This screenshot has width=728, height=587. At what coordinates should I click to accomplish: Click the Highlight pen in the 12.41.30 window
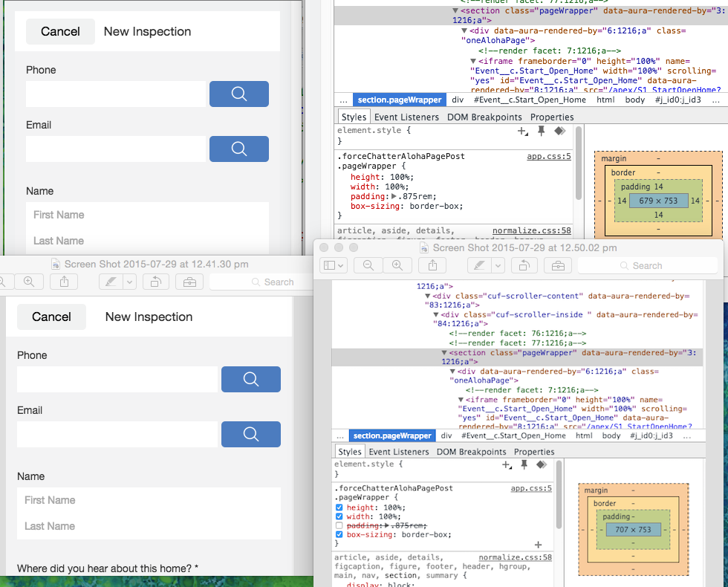[x=111, y=282]
